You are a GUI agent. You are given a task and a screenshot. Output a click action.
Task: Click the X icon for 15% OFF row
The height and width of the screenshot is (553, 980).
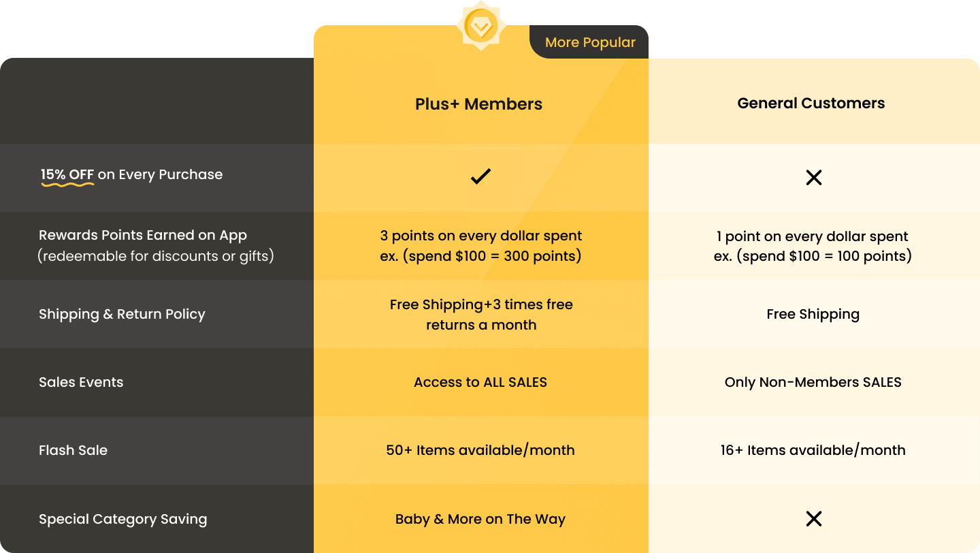point(813,178)
